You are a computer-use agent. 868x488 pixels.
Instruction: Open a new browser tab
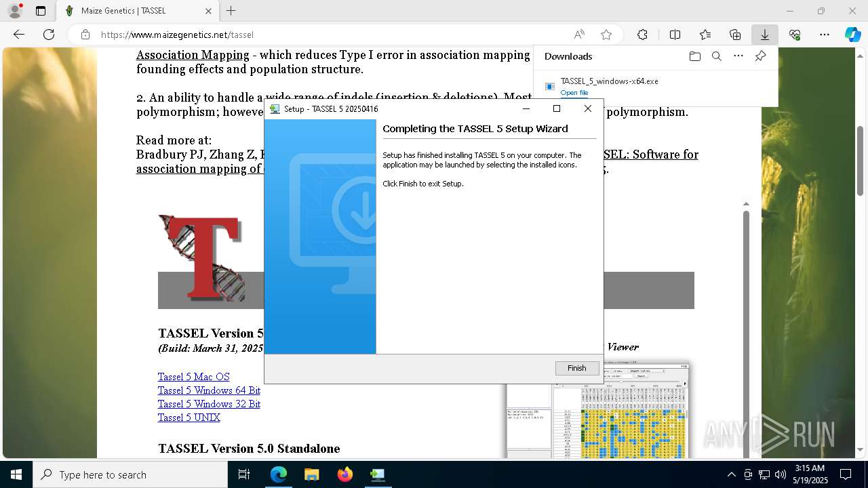pos(231,11)
